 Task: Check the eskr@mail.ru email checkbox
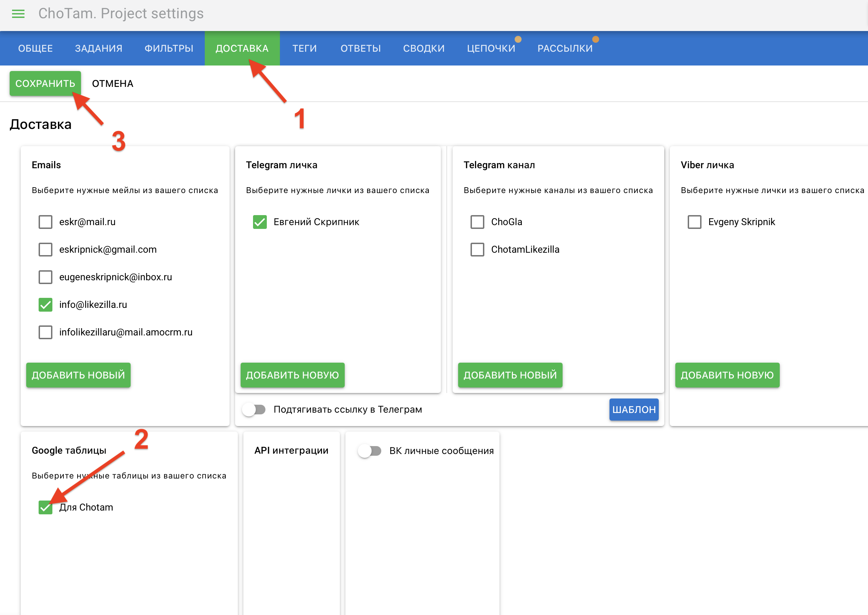coord(46,222)
